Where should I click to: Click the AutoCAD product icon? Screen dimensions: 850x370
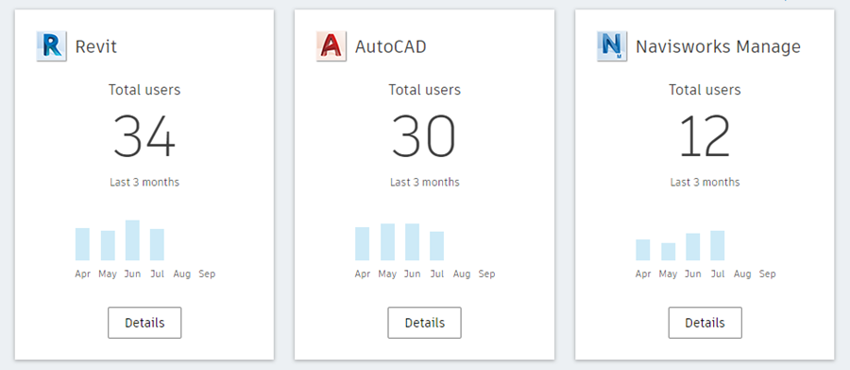tap(331, 47)
